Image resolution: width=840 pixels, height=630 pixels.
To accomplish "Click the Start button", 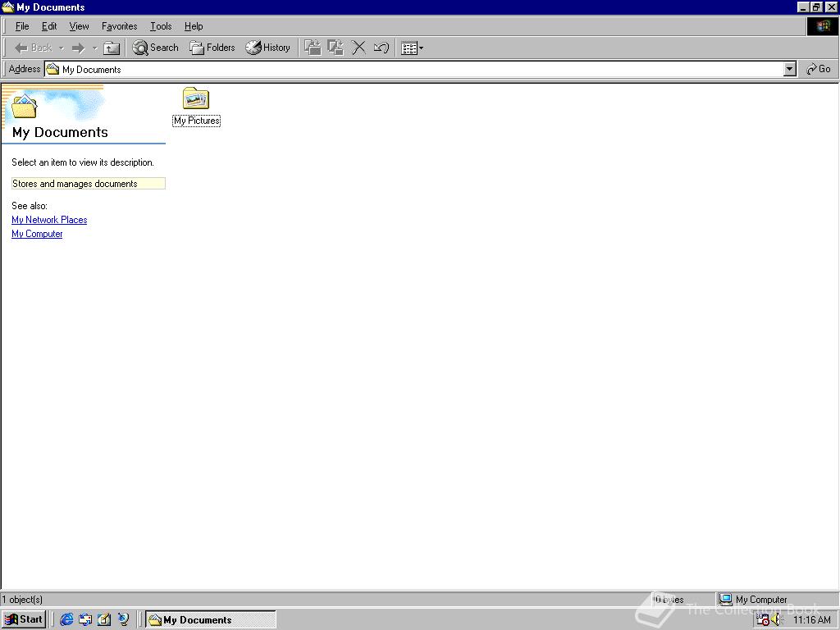I will (x=23, y=619).
